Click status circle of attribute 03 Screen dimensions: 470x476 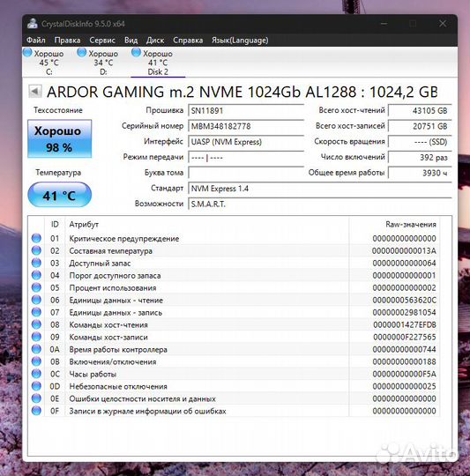pyautogui.click(x=36, y=263)
